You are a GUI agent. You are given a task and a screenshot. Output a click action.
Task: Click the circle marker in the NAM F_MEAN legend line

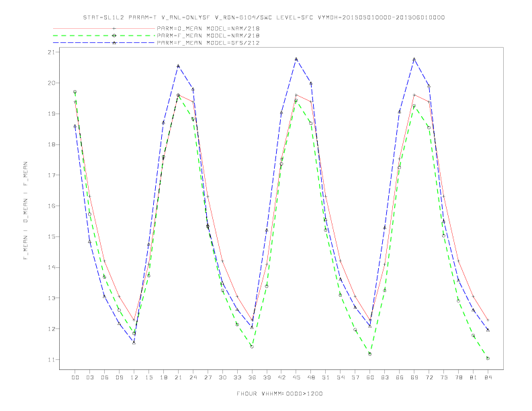[114, 36]
